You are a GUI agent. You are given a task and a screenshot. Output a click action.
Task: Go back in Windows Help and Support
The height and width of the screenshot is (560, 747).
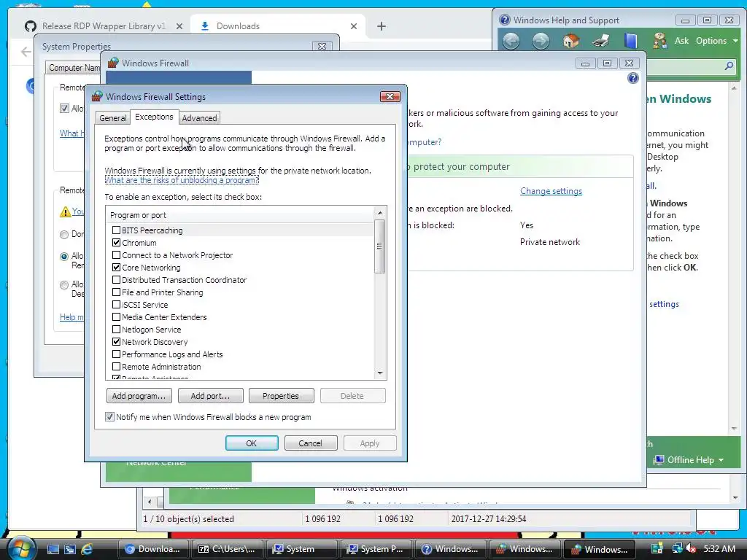511,41
